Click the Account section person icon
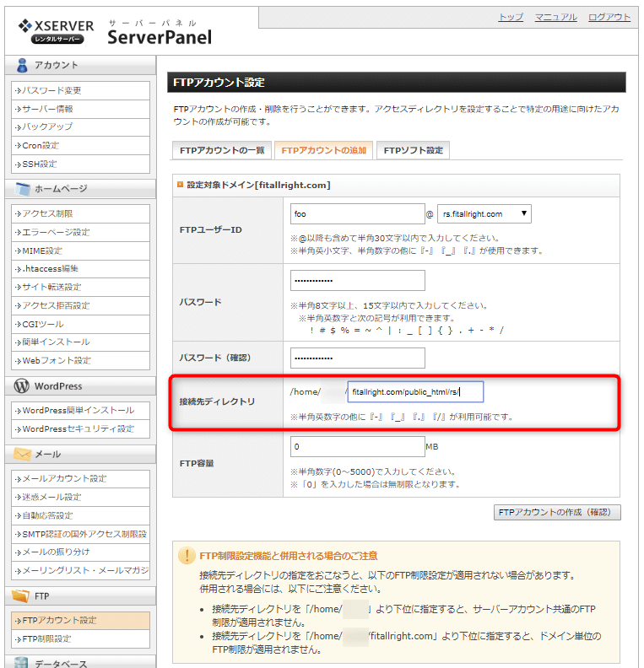This screenshot has height=668, width=644. [x=20, y=66]
